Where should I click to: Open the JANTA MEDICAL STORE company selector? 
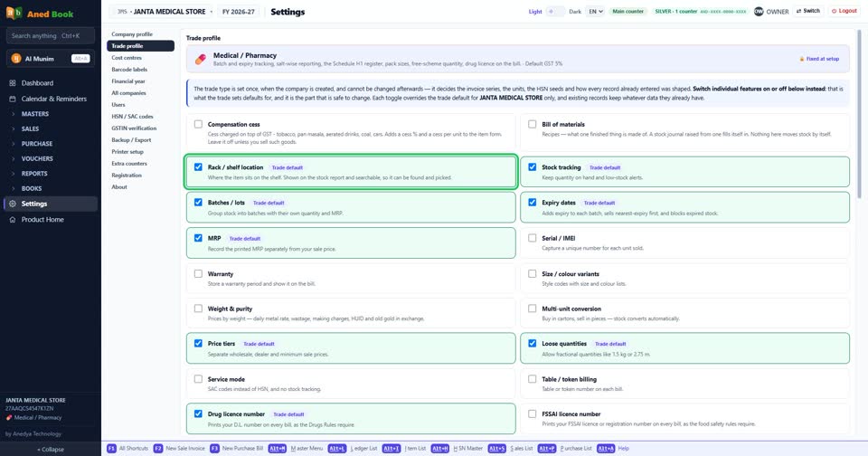click(162, 11)
